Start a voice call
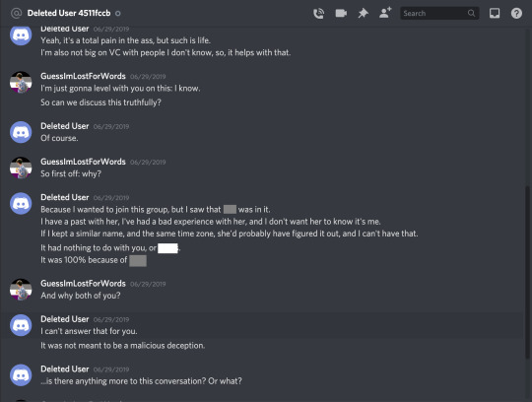 (x=318, y=13)
